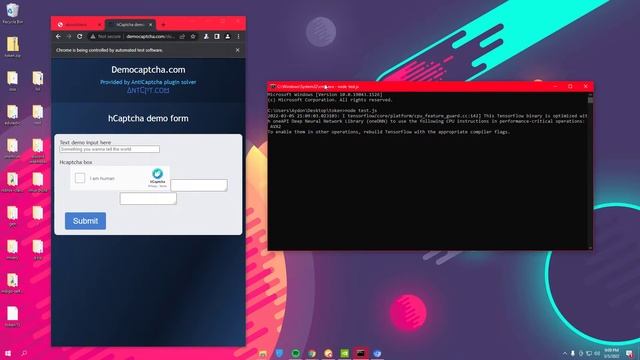Click the command prompt vertical scrollbar
The image size is (640, 360).
590,171
